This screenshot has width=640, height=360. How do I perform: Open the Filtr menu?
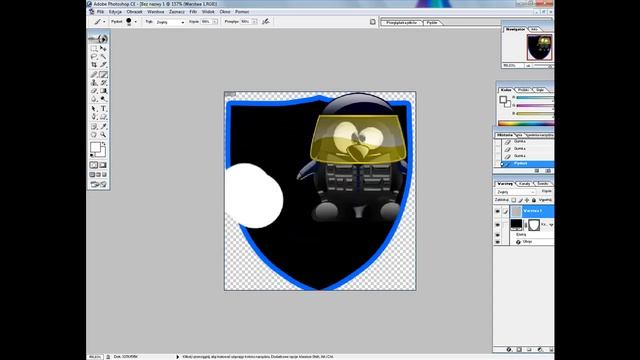point(193,12)
